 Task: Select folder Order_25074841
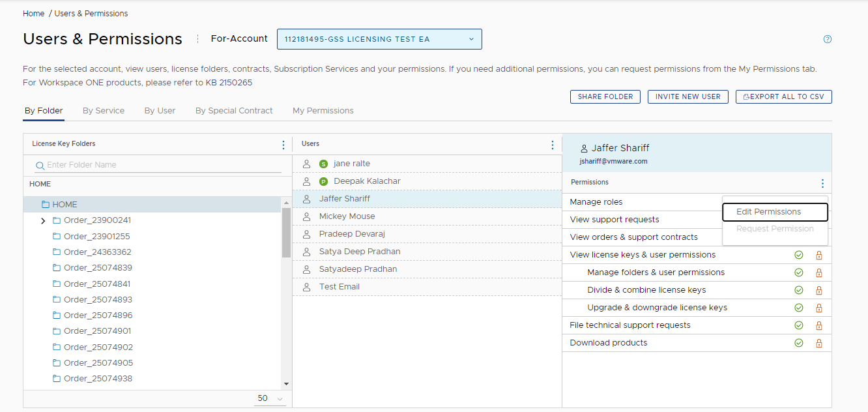[x=96, y=284]
